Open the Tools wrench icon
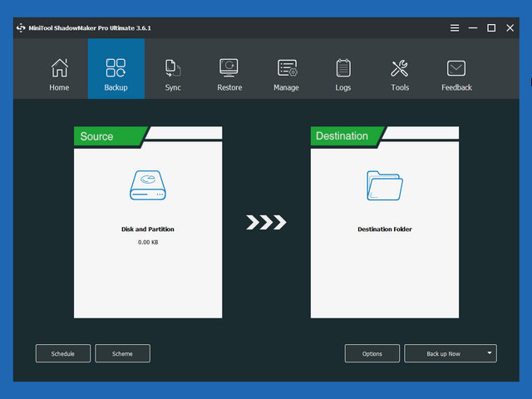Image resolution: width=532 pixels, height=399 pixels. click(400, 68)
